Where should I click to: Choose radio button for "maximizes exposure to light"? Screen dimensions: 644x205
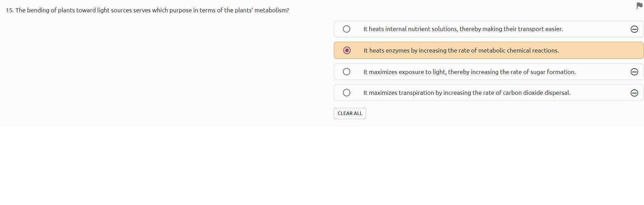click(x=347, y=72)
